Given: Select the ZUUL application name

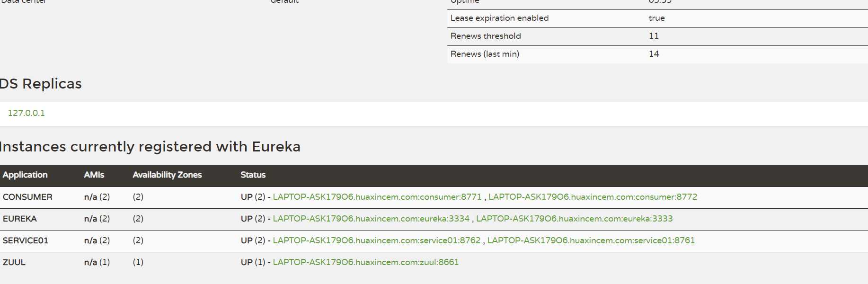Looking at the screenshot, I should pos(14,262).
